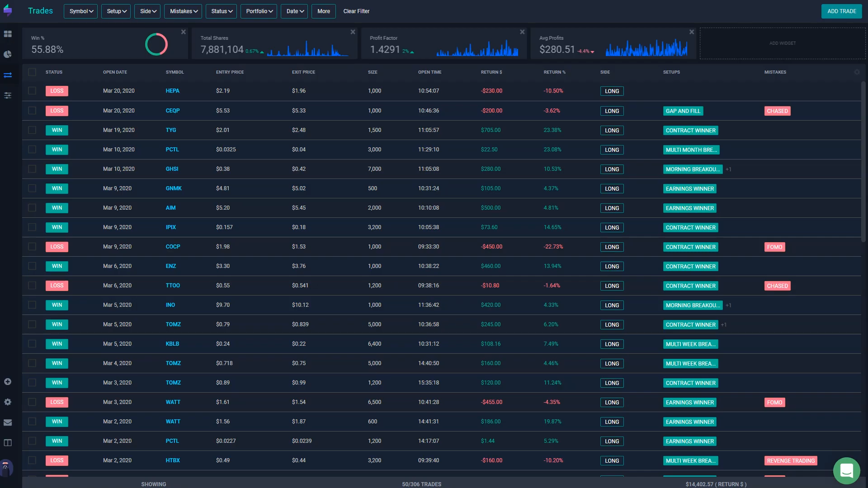Screen dimensions: 868x488
Task: Sort by the OPEN DATE column header
Action: click(x=115, y=72)
